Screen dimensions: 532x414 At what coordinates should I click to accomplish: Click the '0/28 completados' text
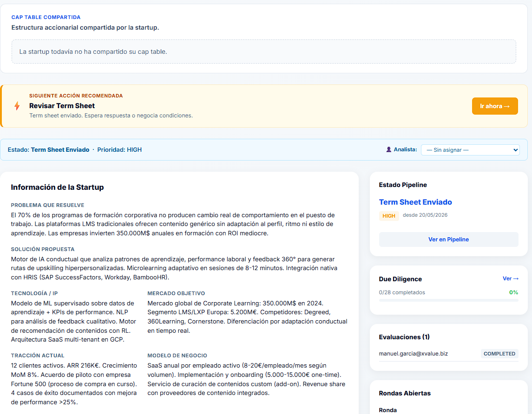(x=402, y=292)
